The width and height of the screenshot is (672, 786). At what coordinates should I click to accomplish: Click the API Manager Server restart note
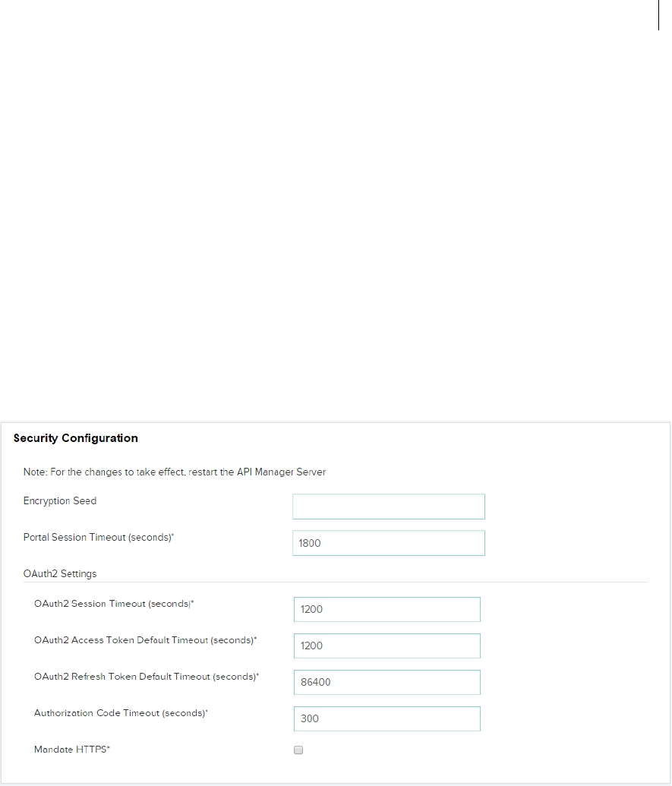pos(175,472)
